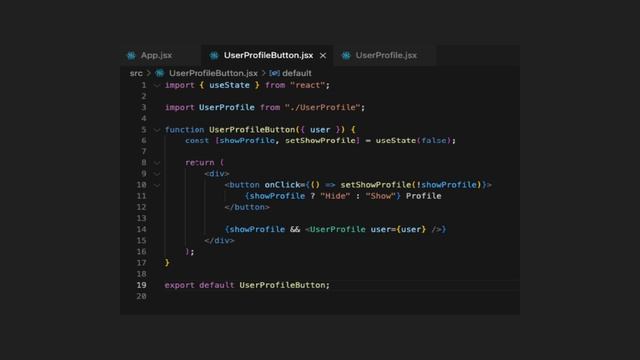
Task: Click UserProfileButton in the export statement
Action: [282, 285]
